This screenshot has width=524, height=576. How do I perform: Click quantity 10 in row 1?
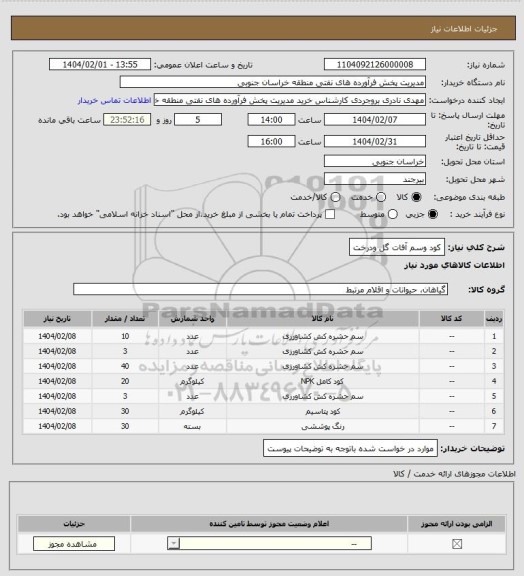pos(125,336)
